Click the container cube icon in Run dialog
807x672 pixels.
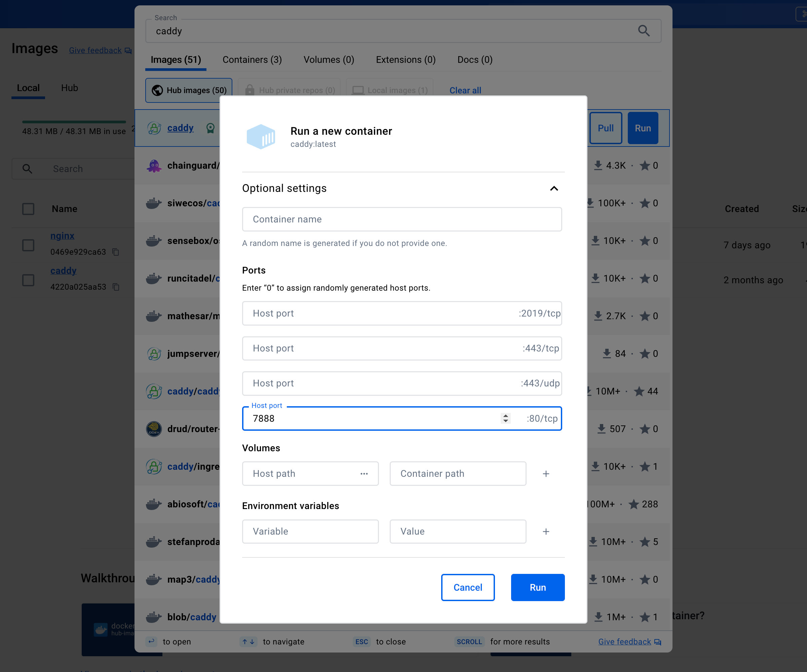261,137
